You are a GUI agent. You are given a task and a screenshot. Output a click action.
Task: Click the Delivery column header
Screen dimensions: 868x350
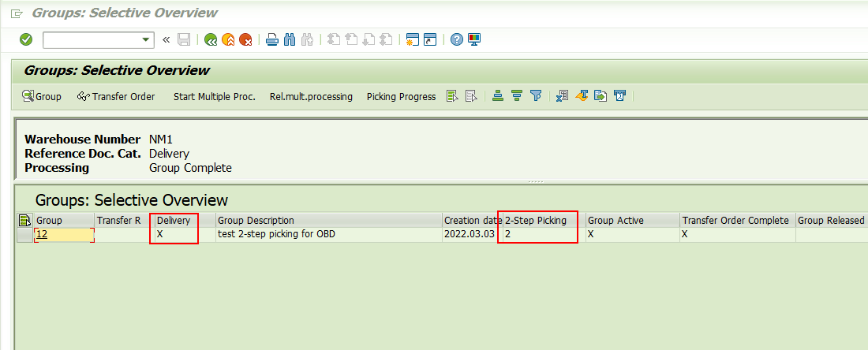coord(185,221)
